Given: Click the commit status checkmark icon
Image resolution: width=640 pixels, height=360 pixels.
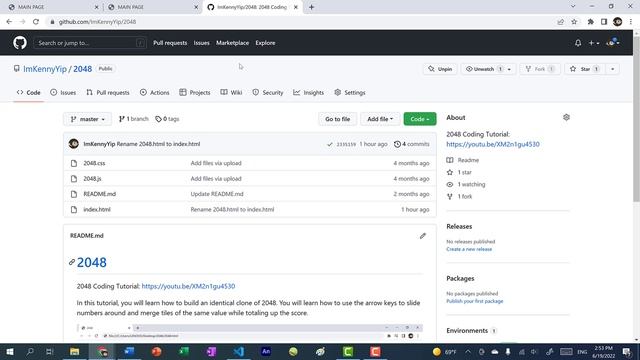Looking at the screenshot, I should pyautogui.click(x=330, y=144).
